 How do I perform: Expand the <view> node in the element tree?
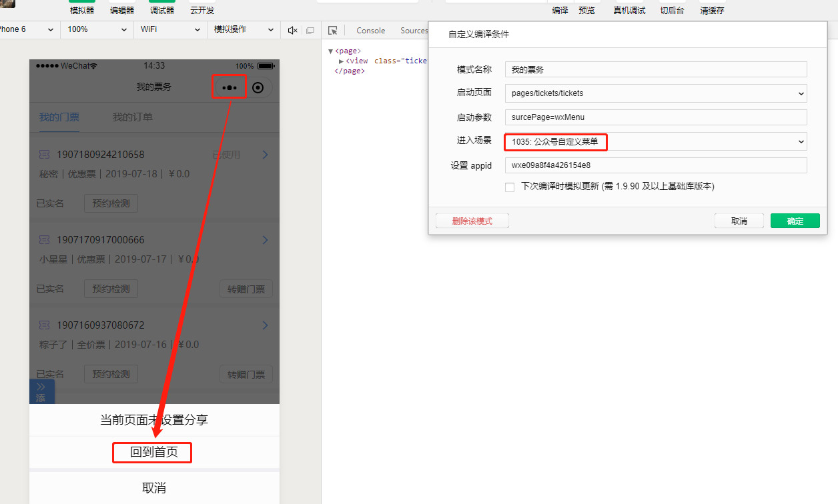pyautogui.click(x=342, y=61)
